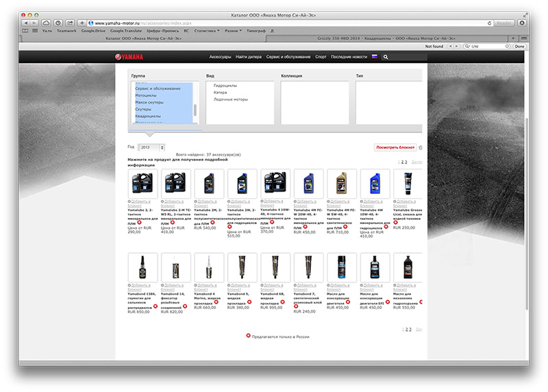This screenshot has height=392, width=548.
Task: Find previous match arrow in find bar
Action: (450, 46)
